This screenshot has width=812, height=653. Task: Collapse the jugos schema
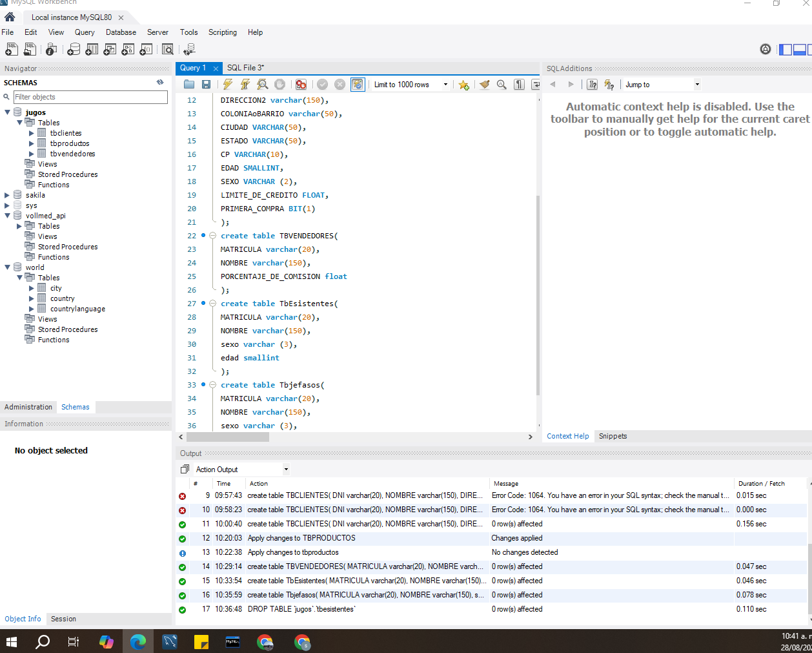point(8,112)
